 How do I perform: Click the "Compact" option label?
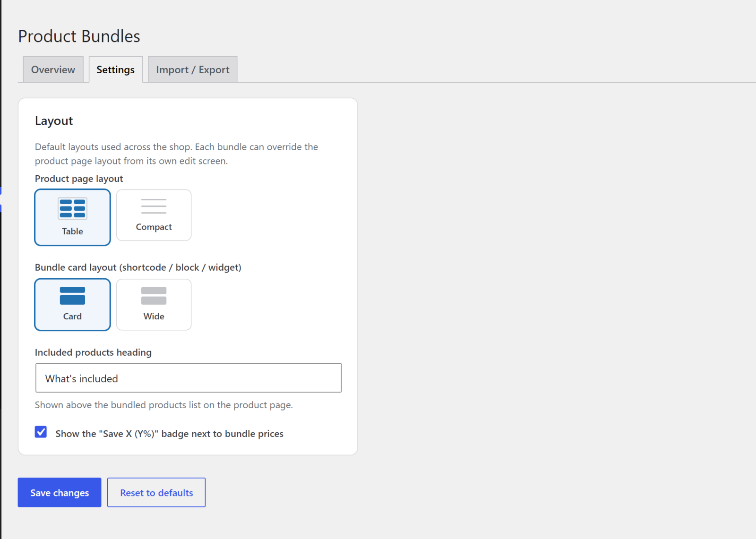pyautogui.click(x=154, y=227)
